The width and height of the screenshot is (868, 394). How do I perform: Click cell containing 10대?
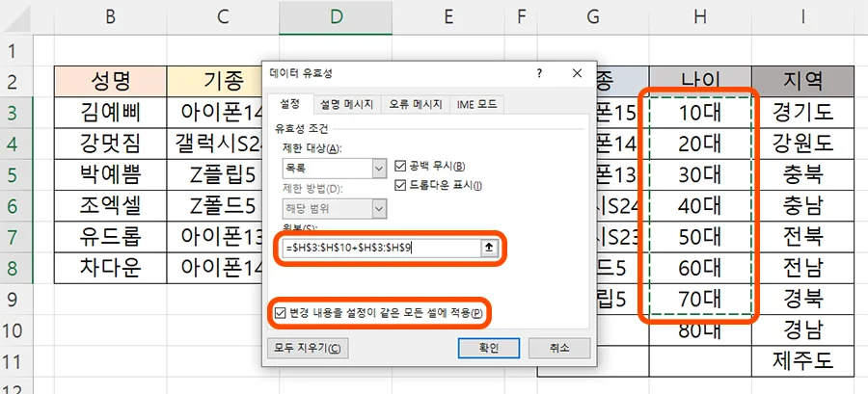click(700, 114)
